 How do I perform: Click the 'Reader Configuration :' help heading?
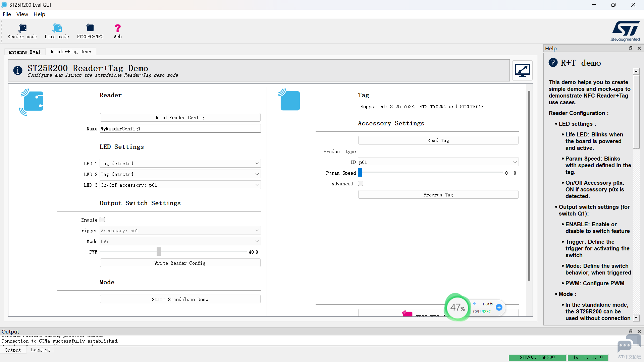[578, 113]
